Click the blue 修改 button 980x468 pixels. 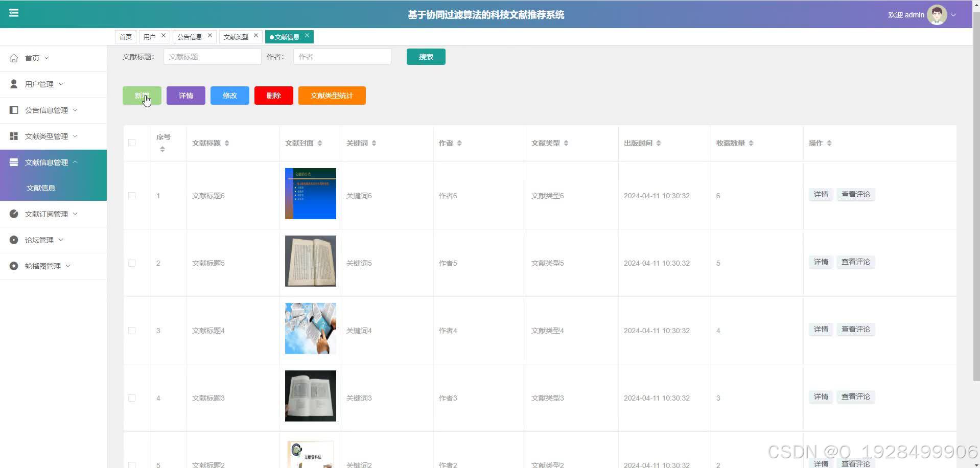pyautogui.click(x=230, y=96)
